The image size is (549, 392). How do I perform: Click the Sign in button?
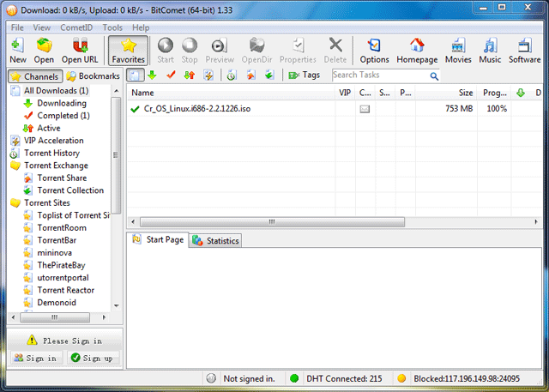click(x=35, y=358)
